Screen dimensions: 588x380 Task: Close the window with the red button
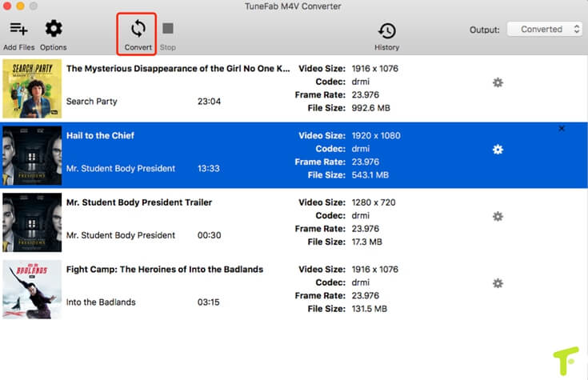[x=6, y=6]
